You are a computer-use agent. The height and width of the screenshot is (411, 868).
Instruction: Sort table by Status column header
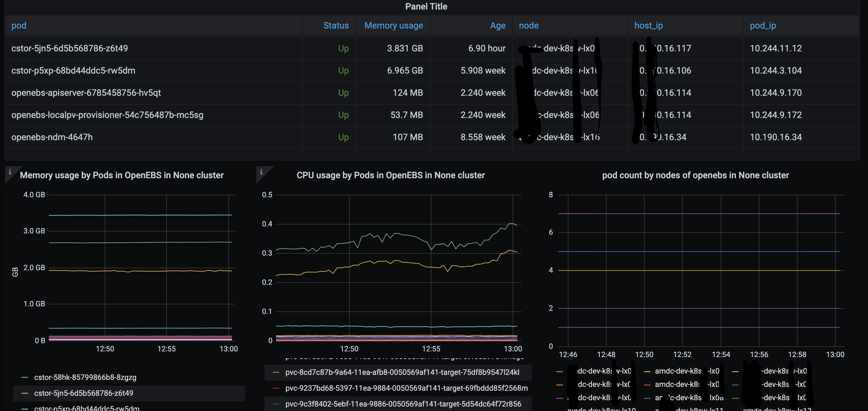[336, 26]
